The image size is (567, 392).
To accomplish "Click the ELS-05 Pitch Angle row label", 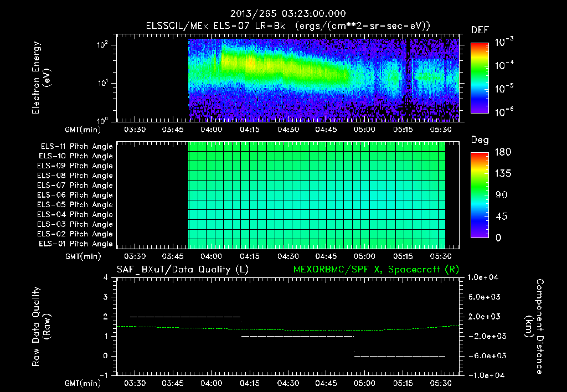I will (75, 205).
